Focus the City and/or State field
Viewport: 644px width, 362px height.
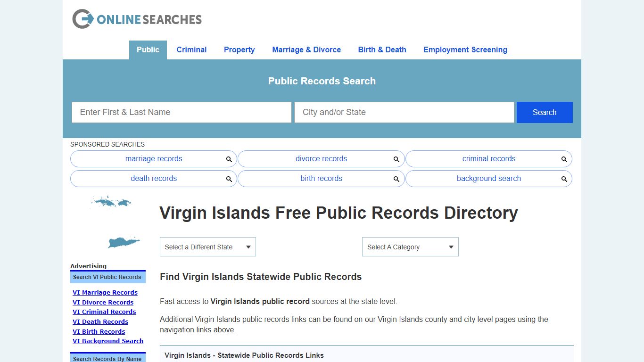[404, 112]
